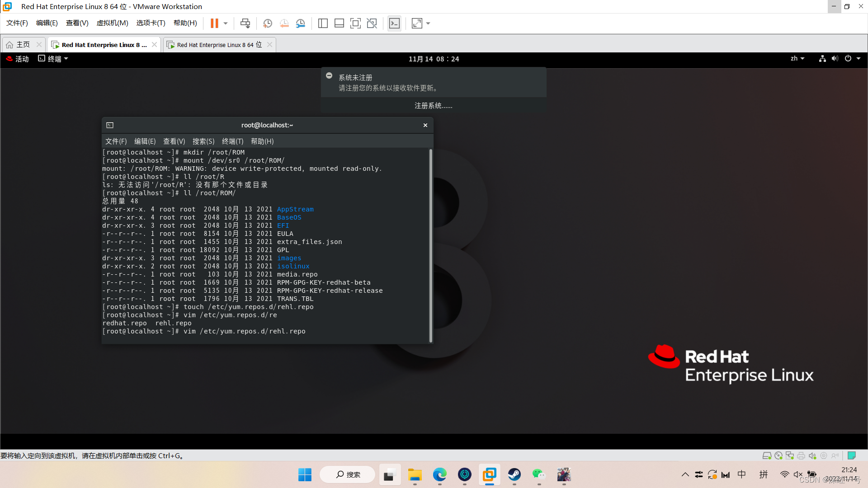
Task: Send Ctrl+Alt+Del to the virtual machine
Action: pyautogui.click(x=245, y=23)
